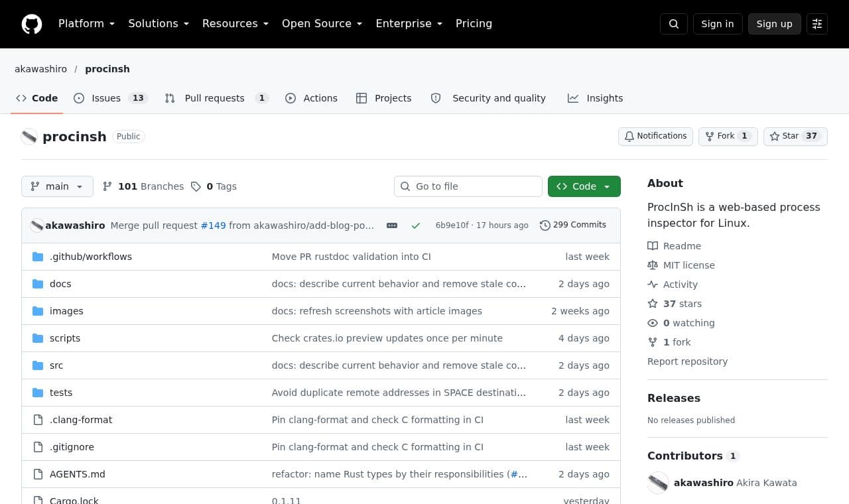The height and width of the screenshot is (504, 849).
Task: Open pull request #149 link
Action: point(214,225)
